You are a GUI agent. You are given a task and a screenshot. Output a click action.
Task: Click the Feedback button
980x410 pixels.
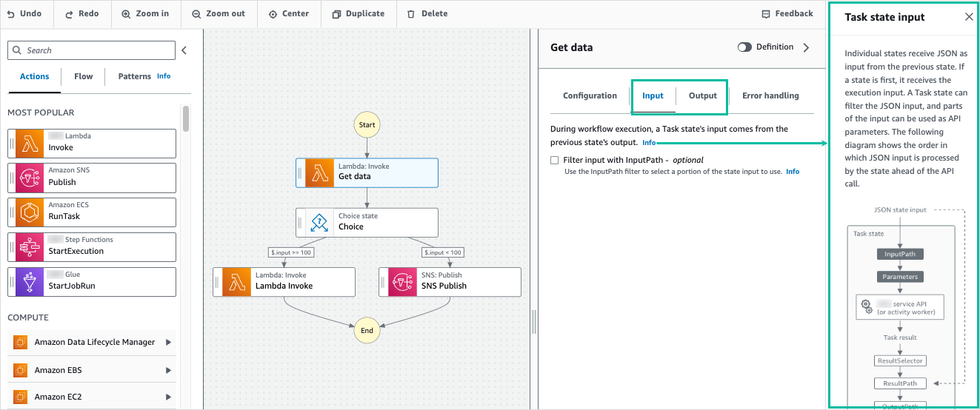tap(787, 13)
